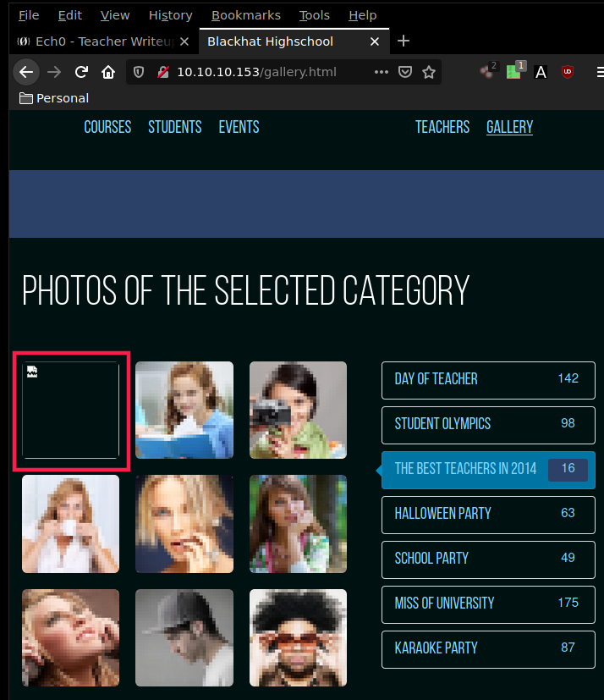Click the Gallery navigation link

pos(509,127)
